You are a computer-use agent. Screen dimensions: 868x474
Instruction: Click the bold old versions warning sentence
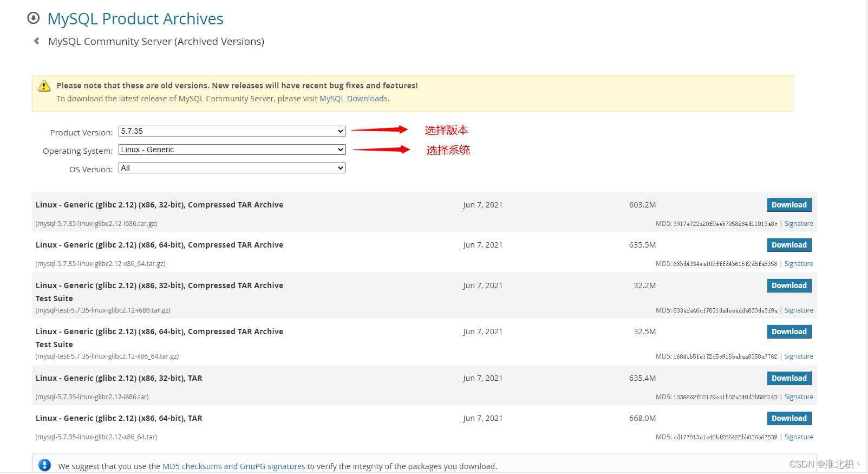[x=237, y=86]
